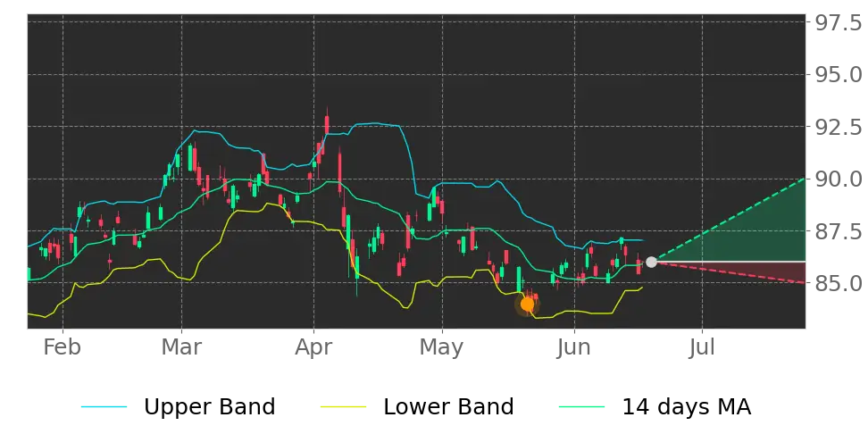Screen dimensions: 868x434
Task: Click the Upper Band legend label
Action: (209, 407)
